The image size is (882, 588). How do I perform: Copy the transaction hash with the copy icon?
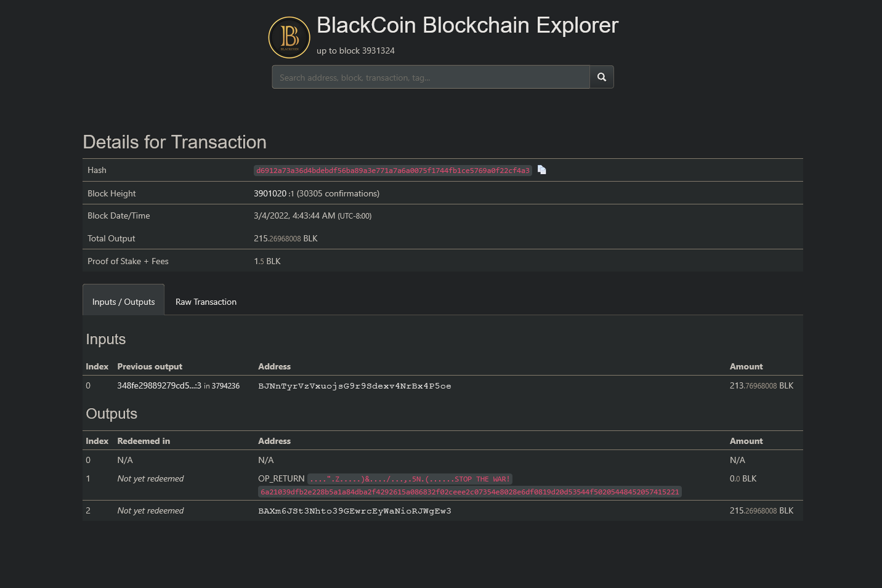pos(542,170)
